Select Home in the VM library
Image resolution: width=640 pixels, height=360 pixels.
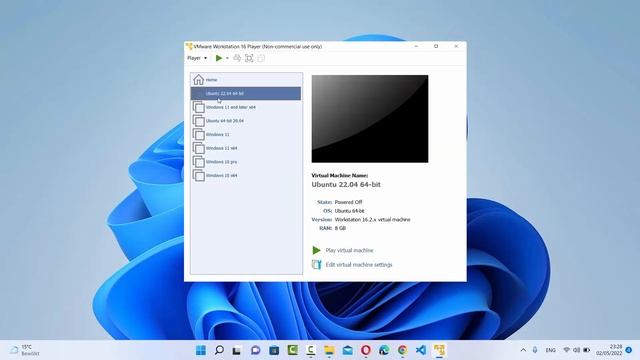click(x=247, y=80)
